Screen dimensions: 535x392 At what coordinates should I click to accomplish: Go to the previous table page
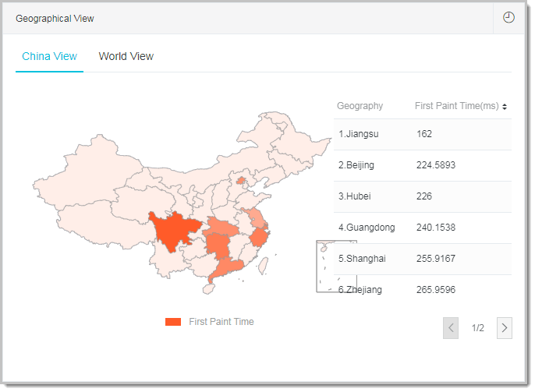point(451,328)
